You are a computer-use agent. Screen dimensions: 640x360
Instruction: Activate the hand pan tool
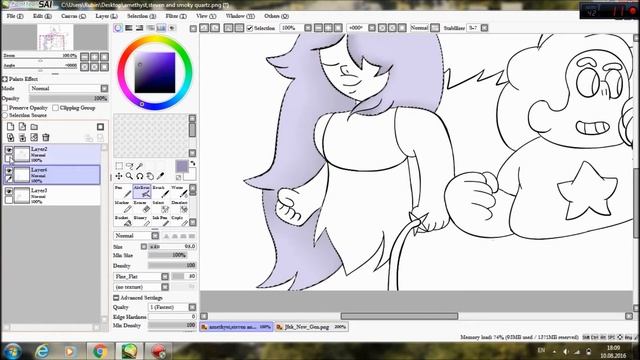(150, 176)
